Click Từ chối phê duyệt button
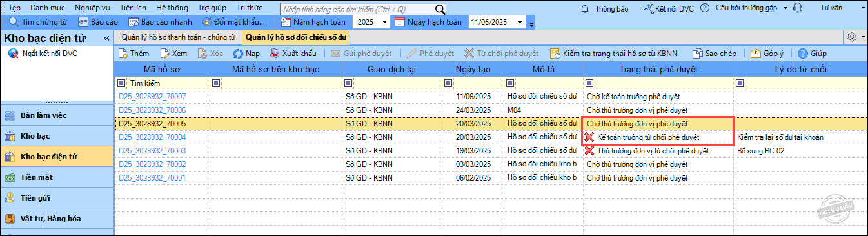The image size is (868, 236). (501, 54)
